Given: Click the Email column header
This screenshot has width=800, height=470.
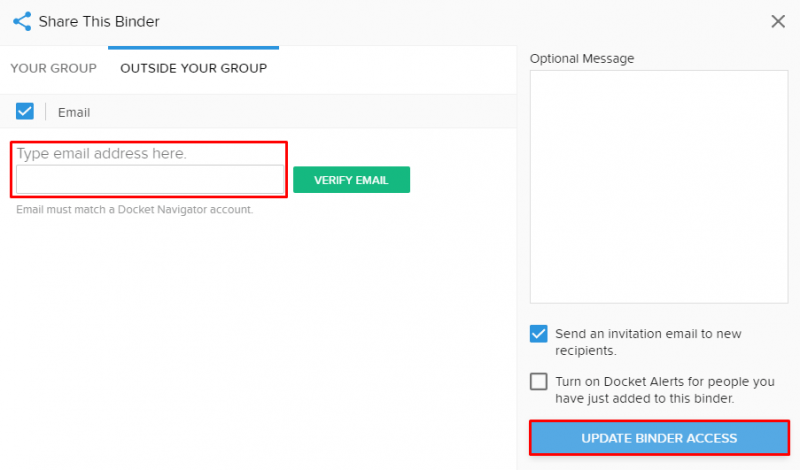Looking at the screenshot, I should [74, 112].
